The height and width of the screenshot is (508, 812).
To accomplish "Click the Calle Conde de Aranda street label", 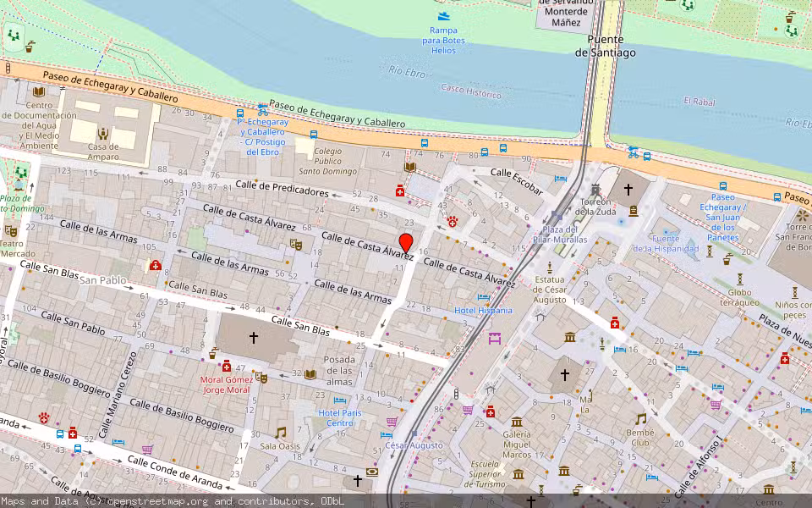I will point(174,472).
